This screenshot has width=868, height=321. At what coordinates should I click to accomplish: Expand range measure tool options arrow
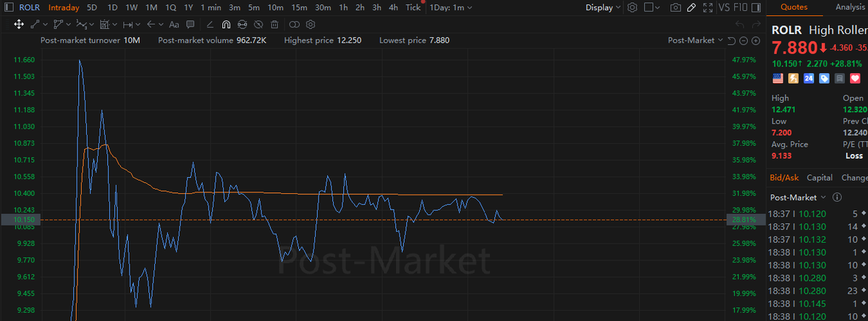coord(138,25)
